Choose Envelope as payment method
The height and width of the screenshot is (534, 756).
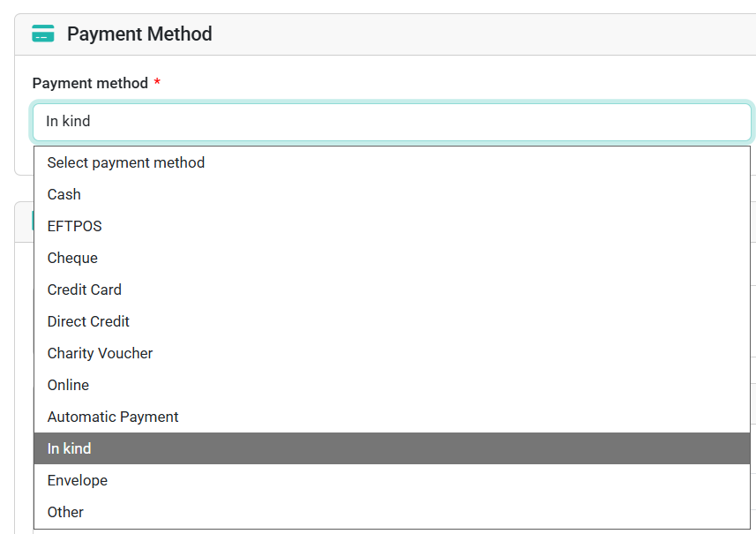point(392,480)
